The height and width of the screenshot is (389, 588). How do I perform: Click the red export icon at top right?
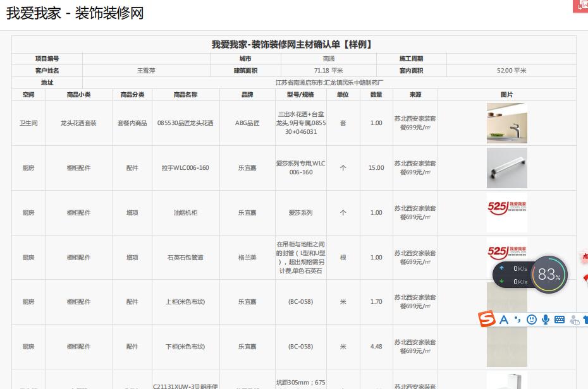pyautogui.click(x=580, y=6)
